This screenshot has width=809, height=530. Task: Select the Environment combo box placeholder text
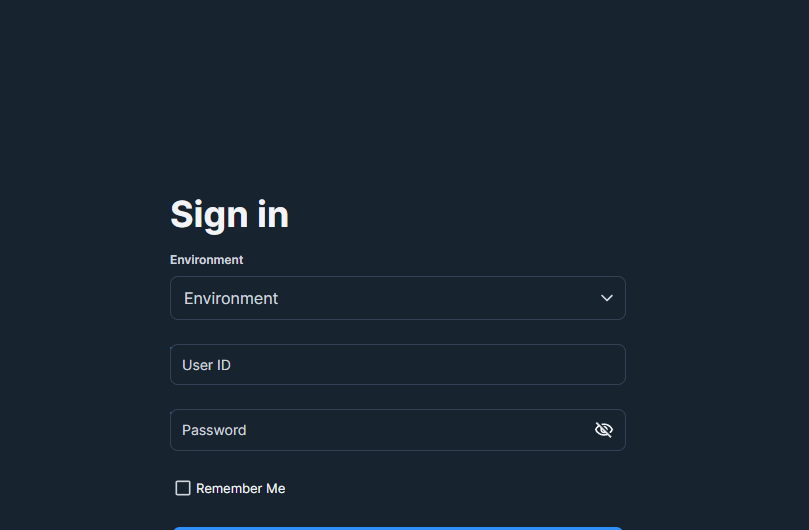click(x=231, y=298)
